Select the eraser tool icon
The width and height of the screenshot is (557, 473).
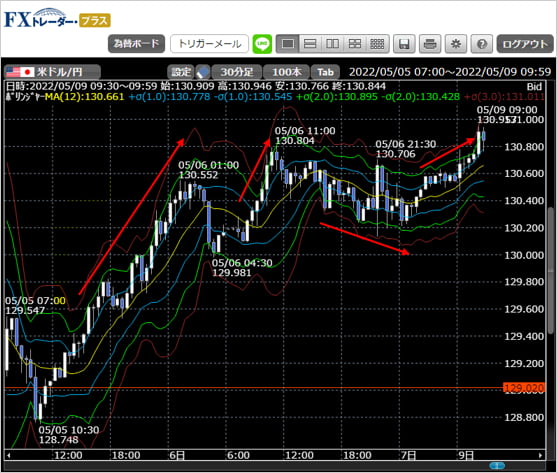[x=203, y=72]
